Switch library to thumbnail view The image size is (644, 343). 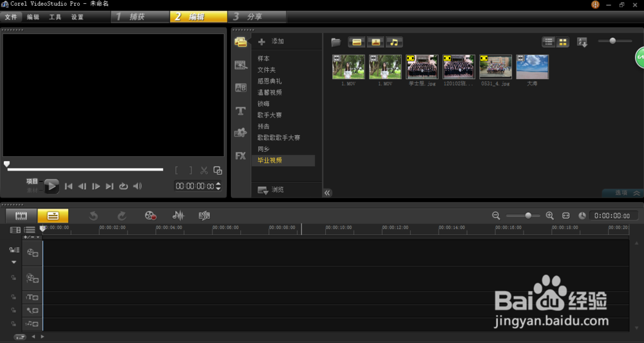coord(563,42)
